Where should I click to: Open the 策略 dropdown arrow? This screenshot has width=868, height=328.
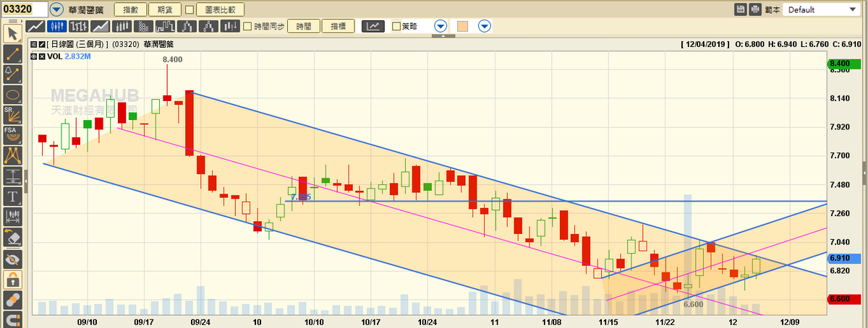coord(441,26)
